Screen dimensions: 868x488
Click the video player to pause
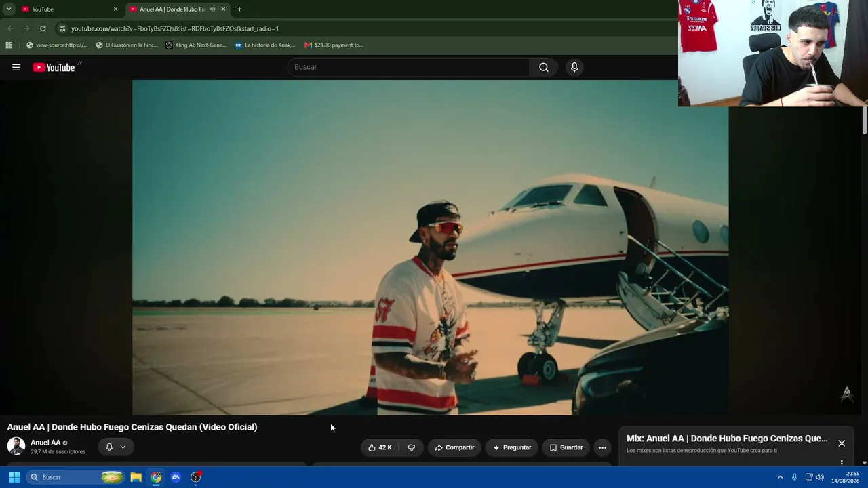(x=430, y=247)
